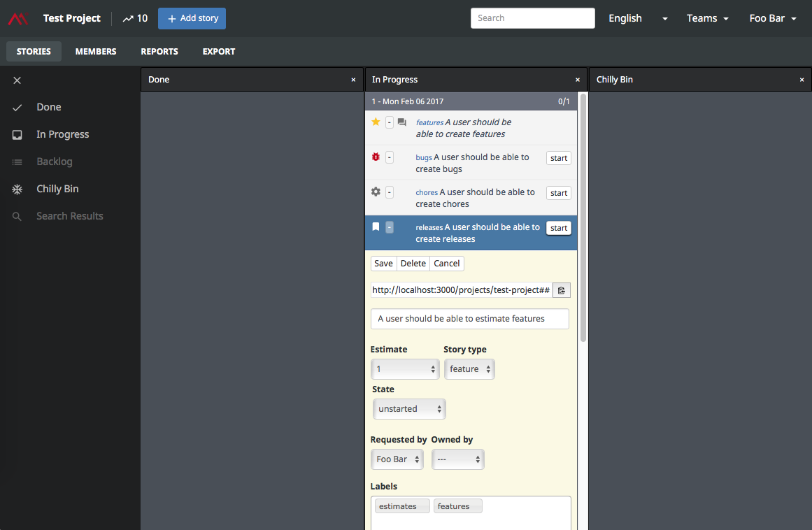Viewport: 812px width, 530px height.
Task: Click the gear icon on the chores story
Action: [x=376, y=192]
